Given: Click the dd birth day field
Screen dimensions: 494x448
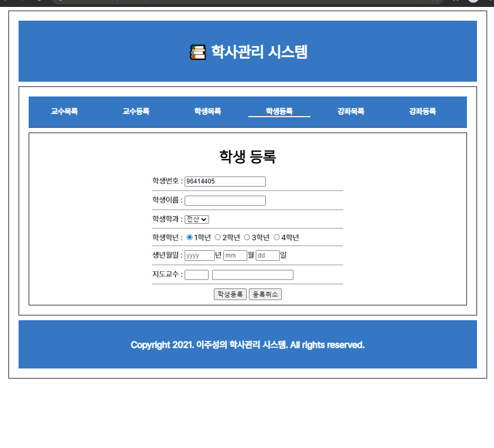Looking at the screenshot, I should click(267, 256).
